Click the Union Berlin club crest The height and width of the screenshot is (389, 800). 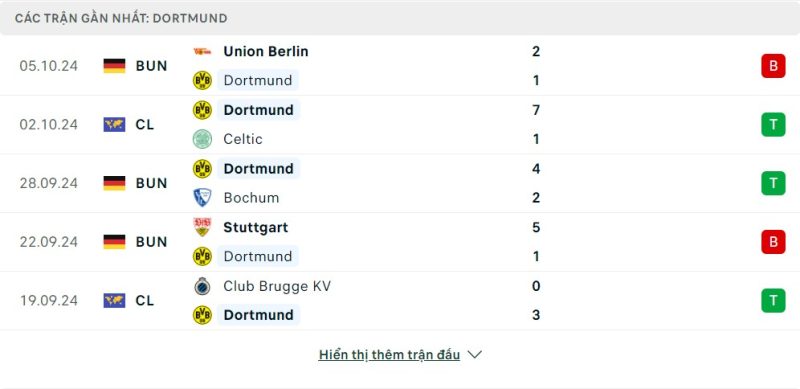(x=202, y=52)
